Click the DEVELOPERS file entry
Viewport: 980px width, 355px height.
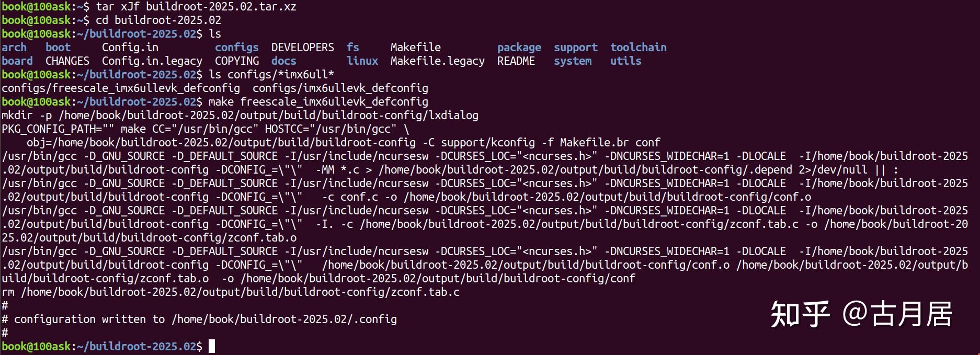click(x=302, y=48)
